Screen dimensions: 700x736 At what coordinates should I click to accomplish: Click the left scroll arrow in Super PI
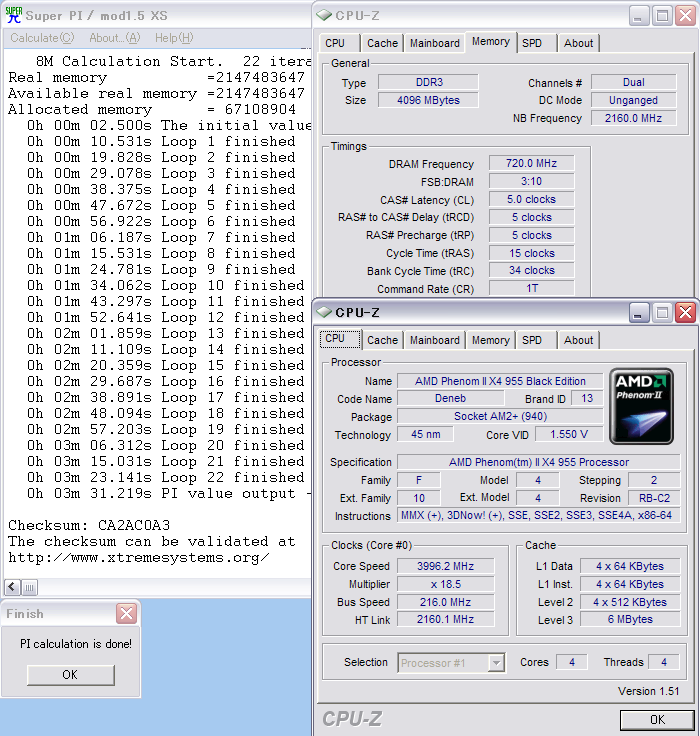[x=12, y=587]
